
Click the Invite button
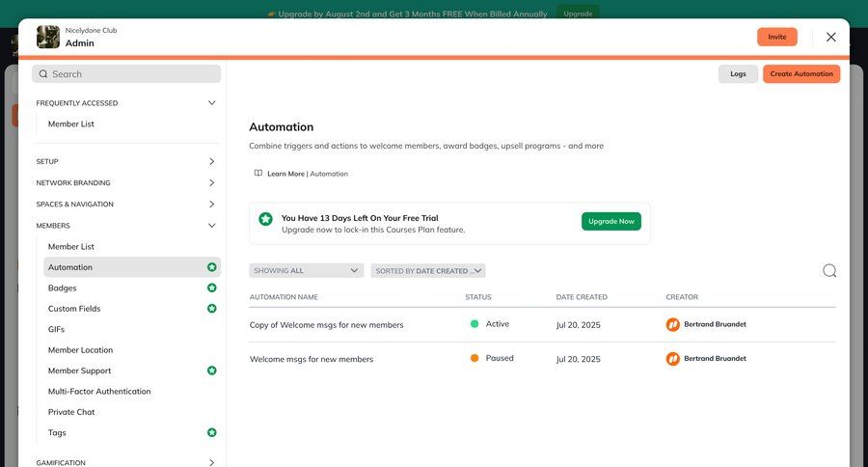pyautogui.click(x=777, y=37)
